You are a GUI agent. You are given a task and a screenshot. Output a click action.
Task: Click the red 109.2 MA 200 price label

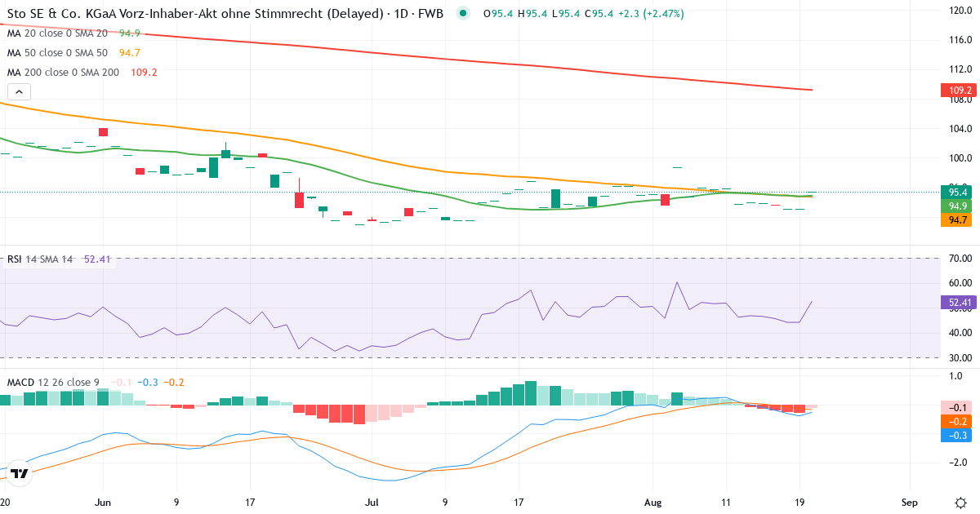click(959, 91)
